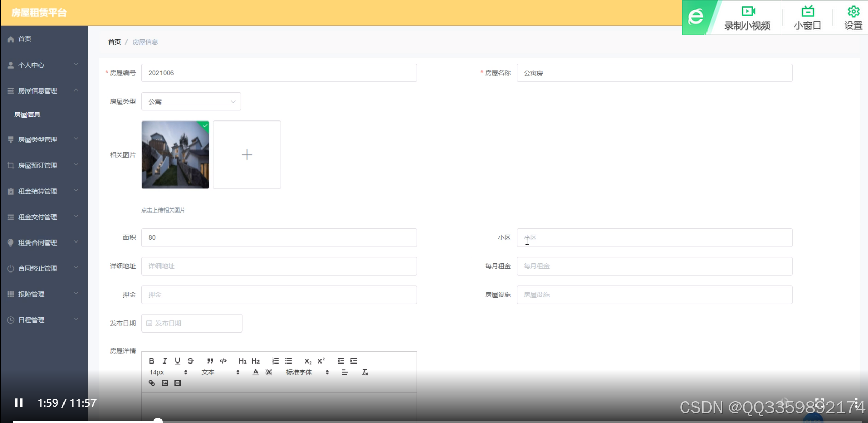This screenshot has height=423, width=868.
Task: Open 发布日期 date picker
Action: click(x=191, y=323)
